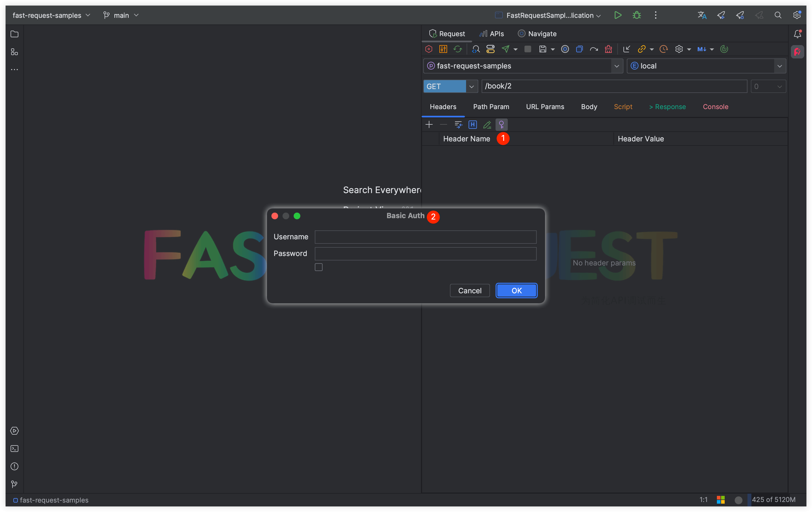Edit the selected header with the green pencil icon
This screenshot has height=512, width=812.
487,125
